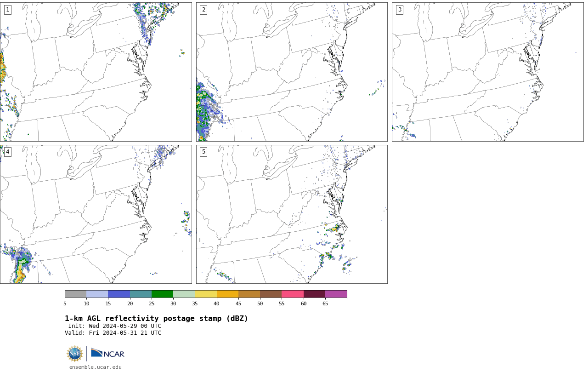Open ensemble member 2 reflectivity map
Image resolution: width=588 pixels, height=372 pixels.
[292, 72]
